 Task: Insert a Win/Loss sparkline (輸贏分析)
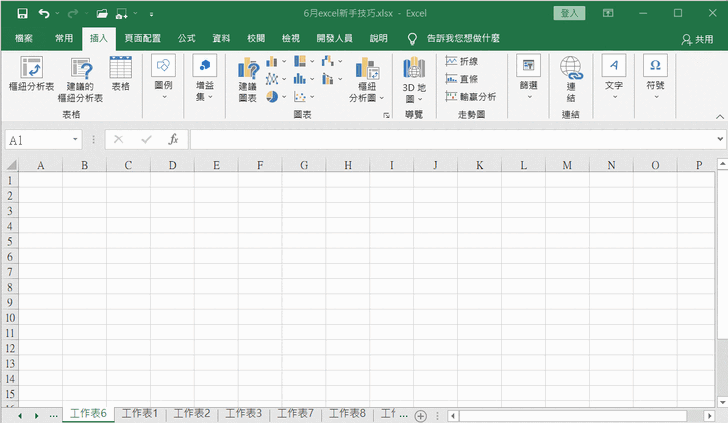tap(470, 96)
